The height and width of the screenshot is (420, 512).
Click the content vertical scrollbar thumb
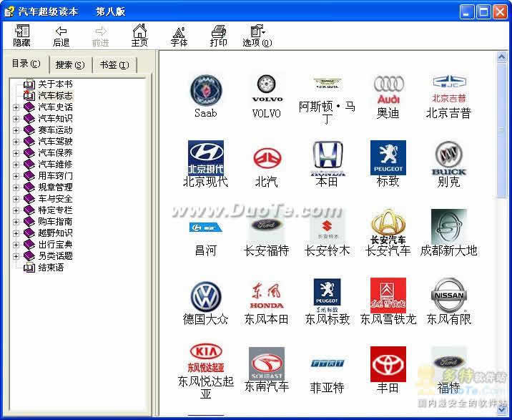click(x=501, y=130)
